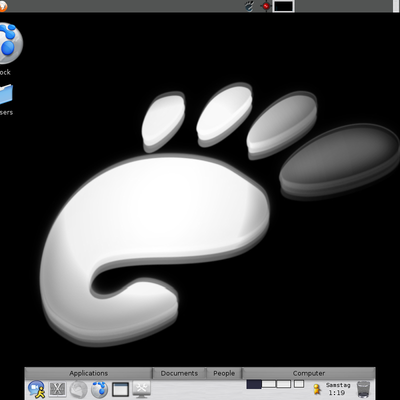
Task: Click the grey globe icon in dock
Action: (x=78, y=390)
